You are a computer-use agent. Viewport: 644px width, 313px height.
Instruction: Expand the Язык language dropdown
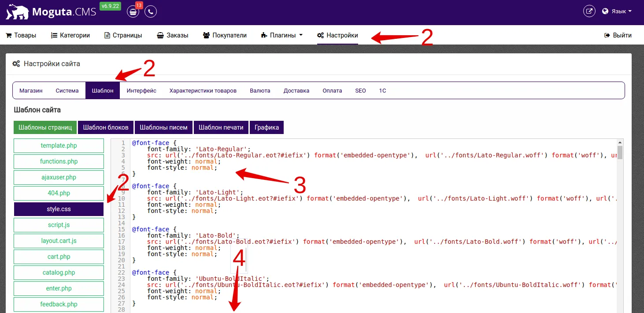point(617,11)
